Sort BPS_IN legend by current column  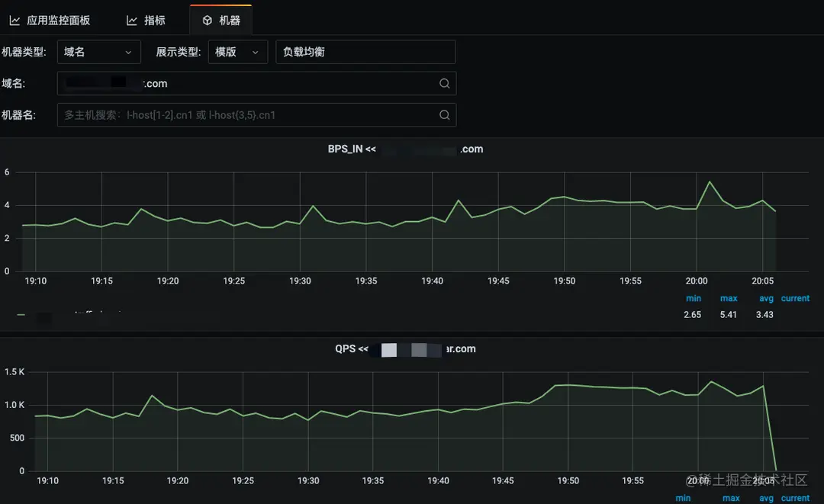coord(795,298)
